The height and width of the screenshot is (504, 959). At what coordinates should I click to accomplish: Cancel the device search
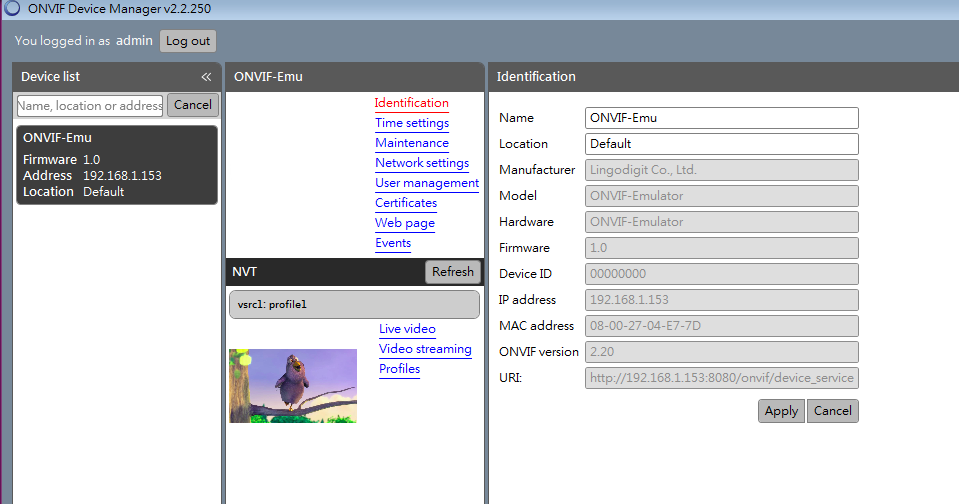coord(193,105)
